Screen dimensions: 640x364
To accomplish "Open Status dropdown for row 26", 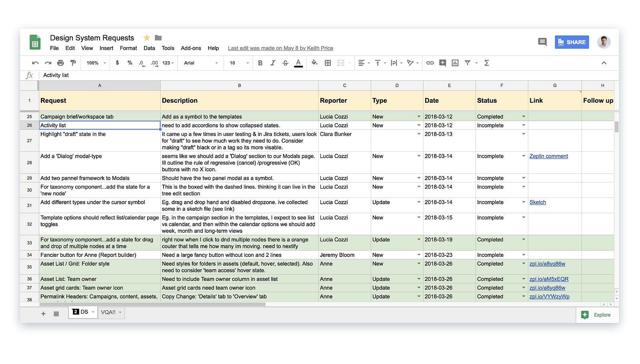I will pos(523,125).
